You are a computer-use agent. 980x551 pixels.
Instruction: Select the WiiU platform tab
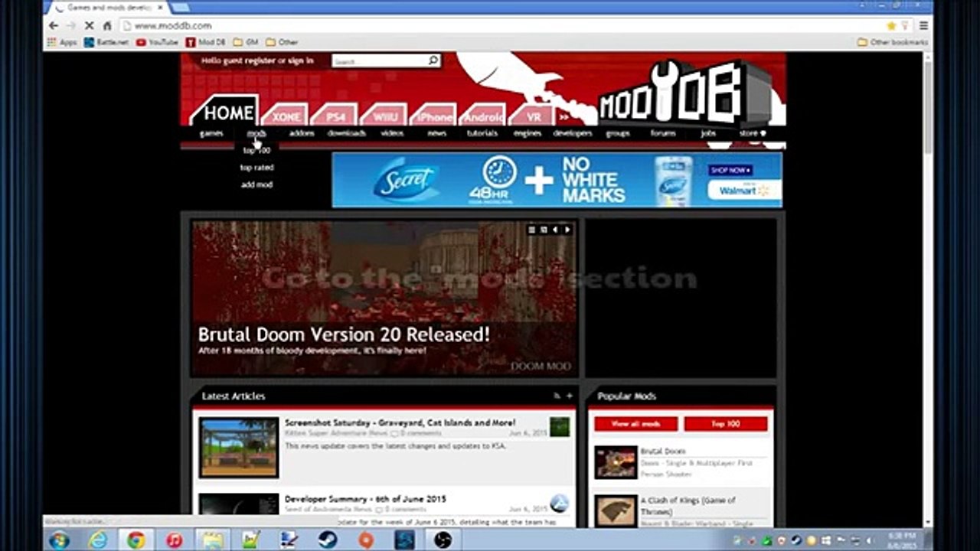[384, 116]
